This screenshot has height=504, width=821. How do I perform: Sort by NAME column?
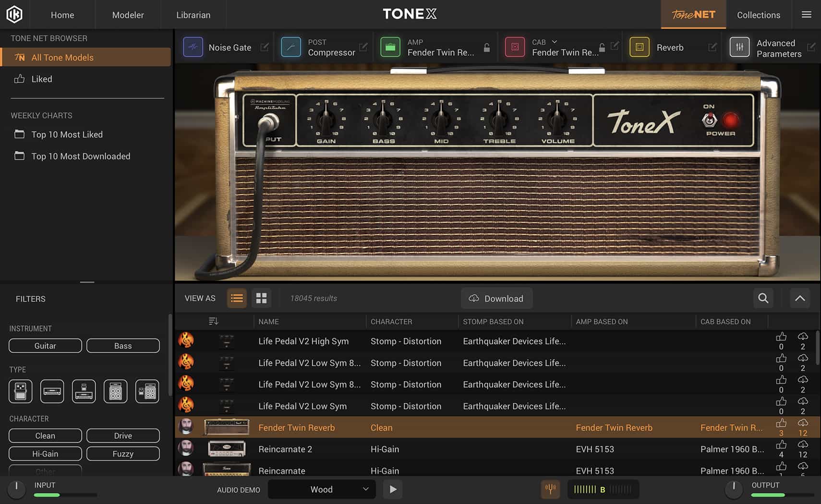click(x=268, y=322)
